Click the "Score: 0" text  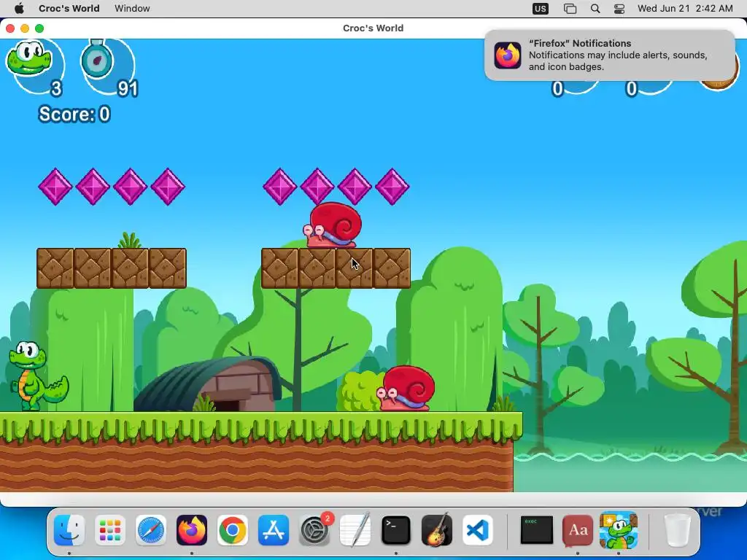point(74,114)
